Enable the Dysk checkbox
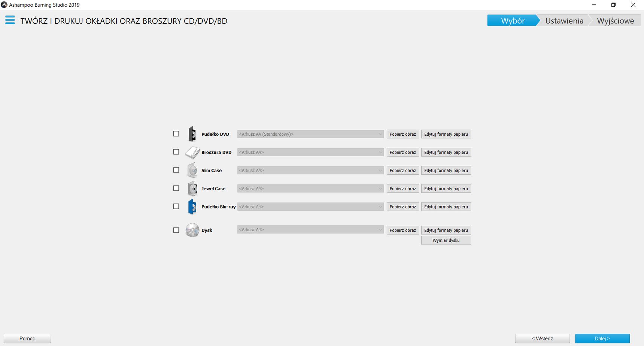This screenshot has width=644, height=346. pos(176,230)
